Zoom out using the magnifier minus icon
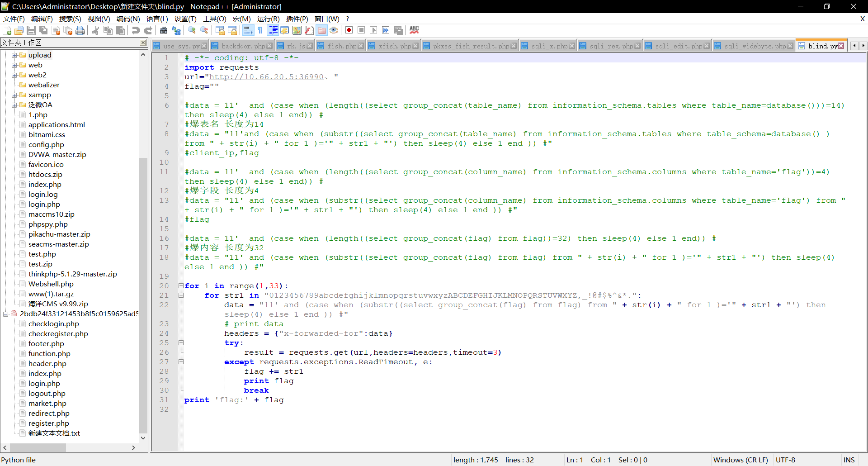The height and width of the screenshot is (466, 868). [204, 30]
